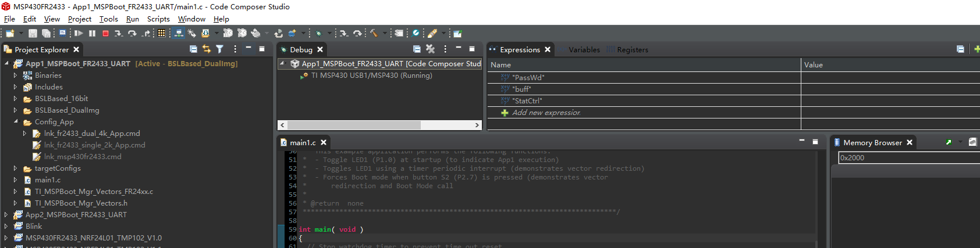Click the Project Explorer filter funnel icon
The image size is (980, 248).
coord(219,49)
